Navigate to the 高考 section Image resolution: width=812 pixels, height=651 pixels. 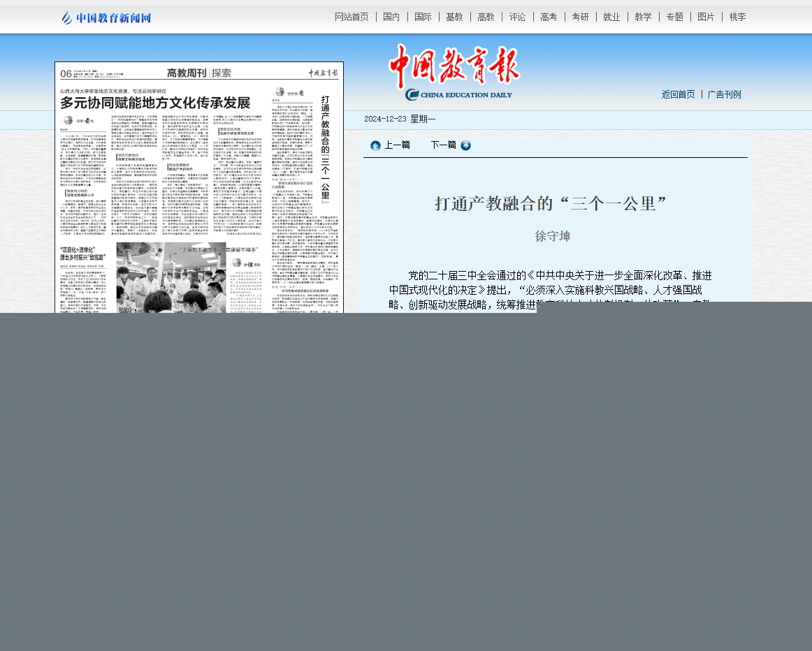tap(549, 17)
